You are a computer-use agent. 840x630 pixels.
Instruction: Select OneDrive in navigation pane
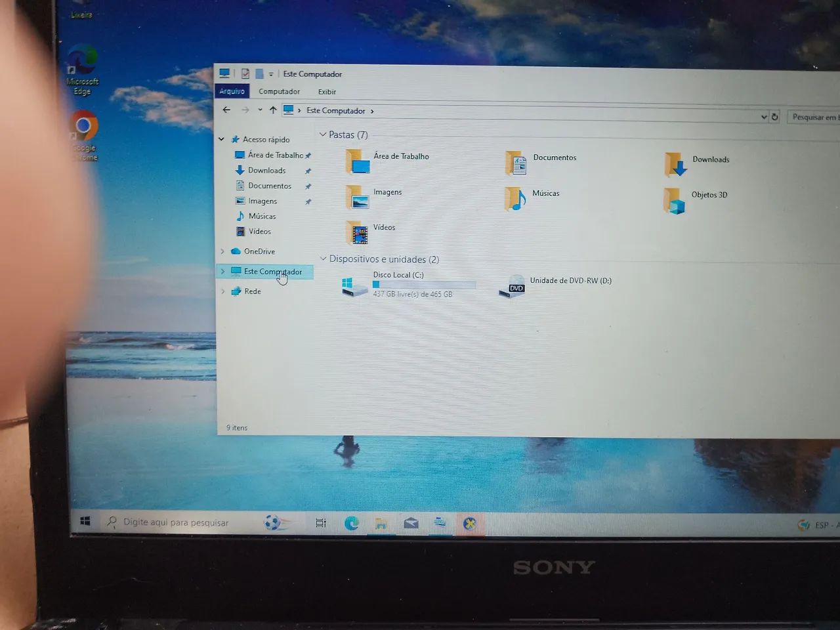click(x=259, y=251)
